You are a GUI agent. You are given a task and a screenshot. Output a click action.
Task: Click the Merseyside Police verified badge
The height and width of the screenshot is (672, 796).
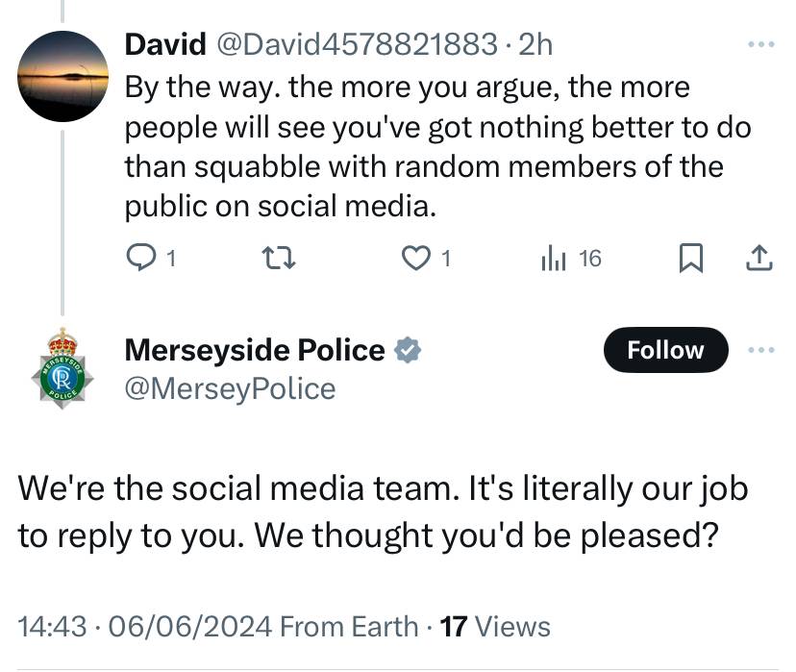(409, 350)
